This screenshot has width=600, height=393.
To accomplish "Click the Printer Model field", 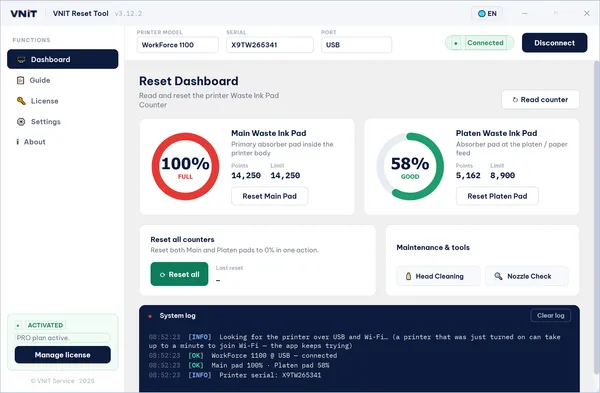I will [x=178, y=45].
